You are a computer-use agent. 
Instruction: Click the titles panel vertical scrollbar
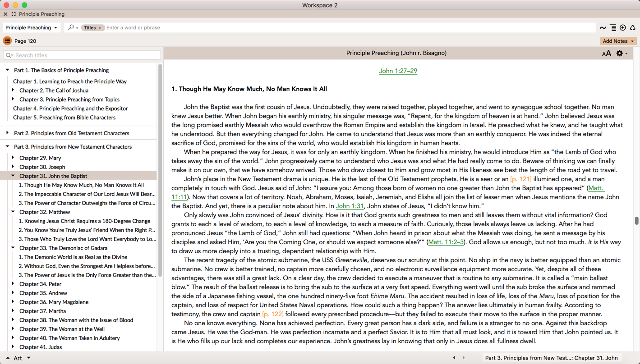point(159,171)
